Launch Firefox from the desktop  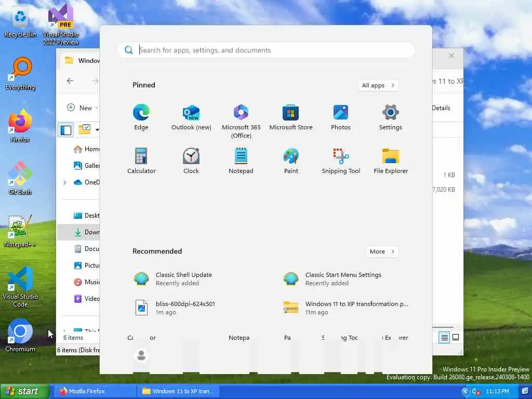click(x=20, y=126)
